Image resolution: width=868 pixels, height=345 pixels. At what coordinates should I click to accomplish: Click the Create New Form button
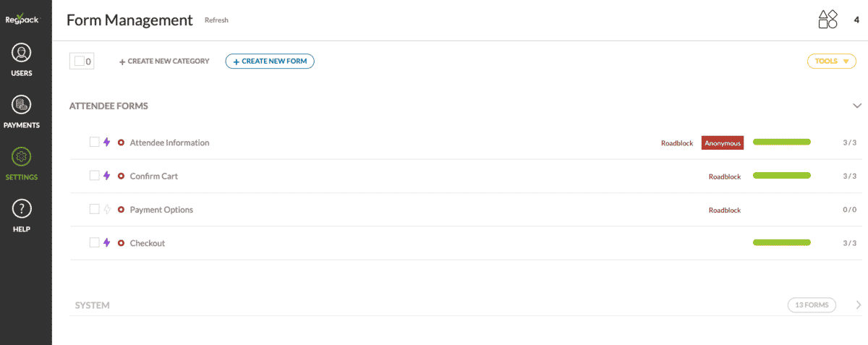(x=270, y=61)
